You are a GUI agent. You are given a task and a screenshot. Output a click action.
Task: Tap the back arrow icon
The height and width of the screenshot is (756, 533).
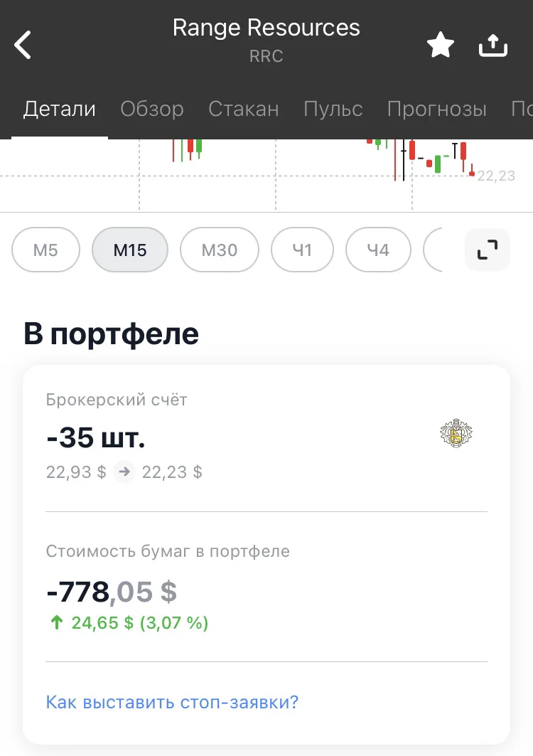tap(23, 45)
